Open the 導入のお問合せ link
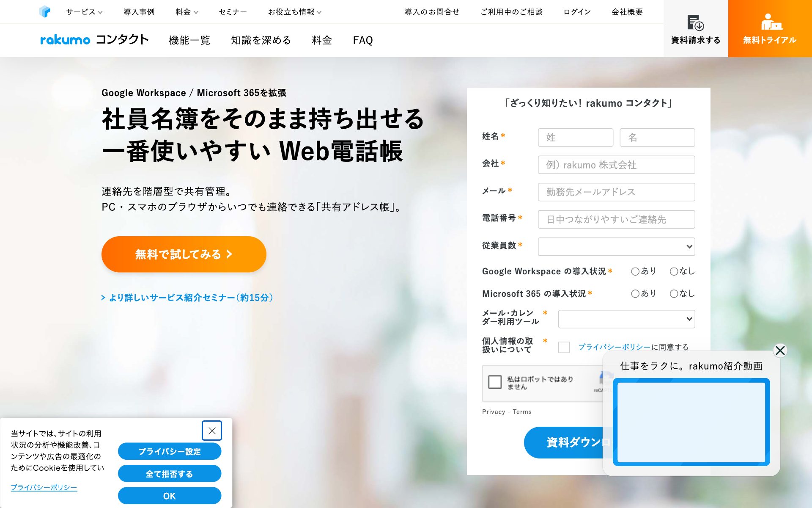The width and height of the screenshot is (812, 508). click(x=432, y=12)
